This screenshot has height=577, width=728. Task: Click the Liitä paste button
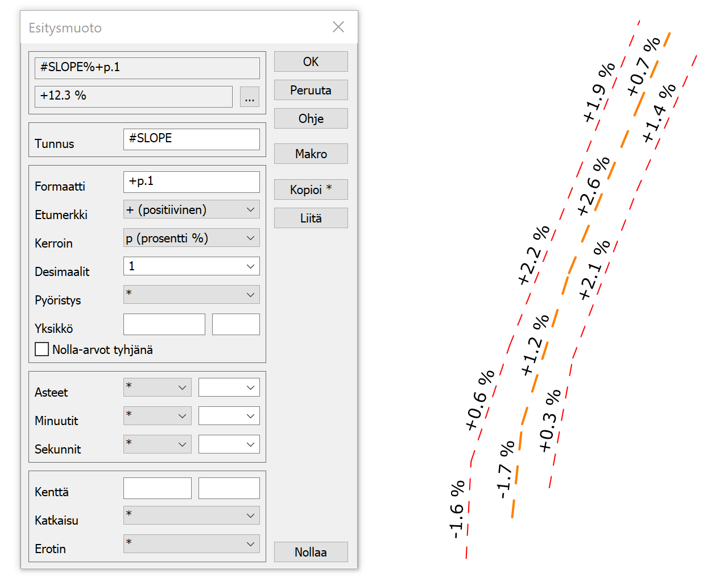coord(311,218)
